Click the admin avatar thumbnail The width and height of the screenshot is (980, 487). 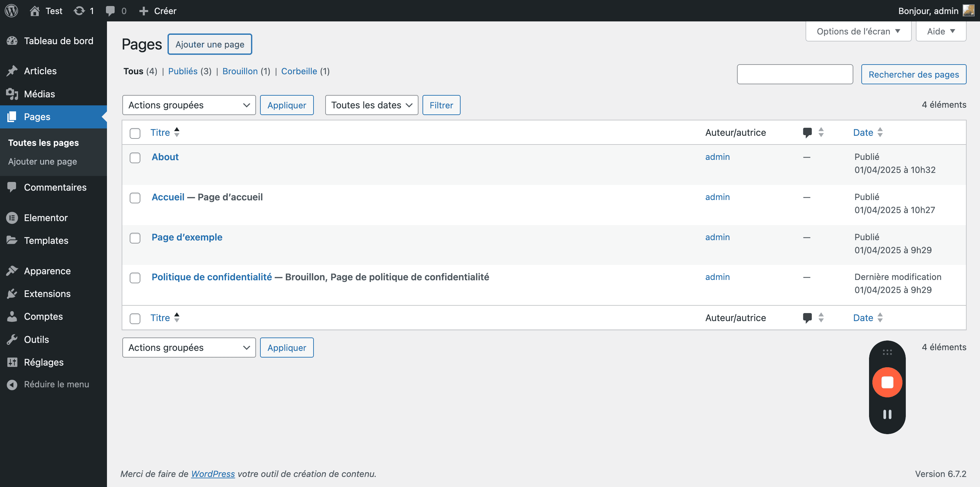click(968, 10)
